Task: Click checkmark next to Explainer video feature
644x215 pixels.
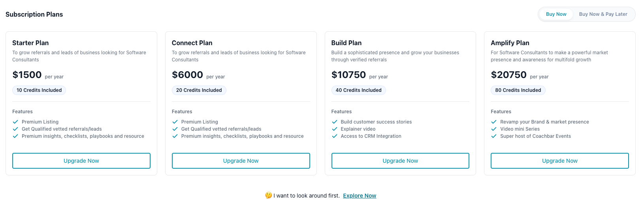Action: click(x=335, y=129)
